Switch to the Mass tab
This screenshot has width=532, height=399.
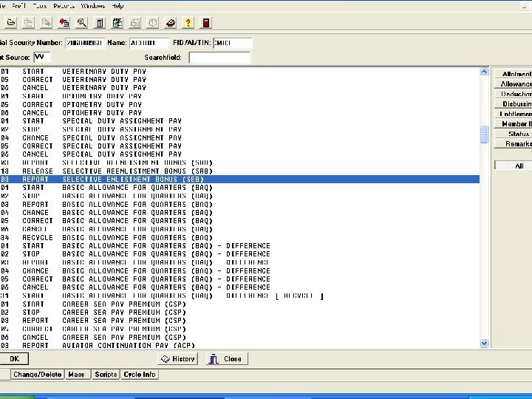click(x=78, y=374)
